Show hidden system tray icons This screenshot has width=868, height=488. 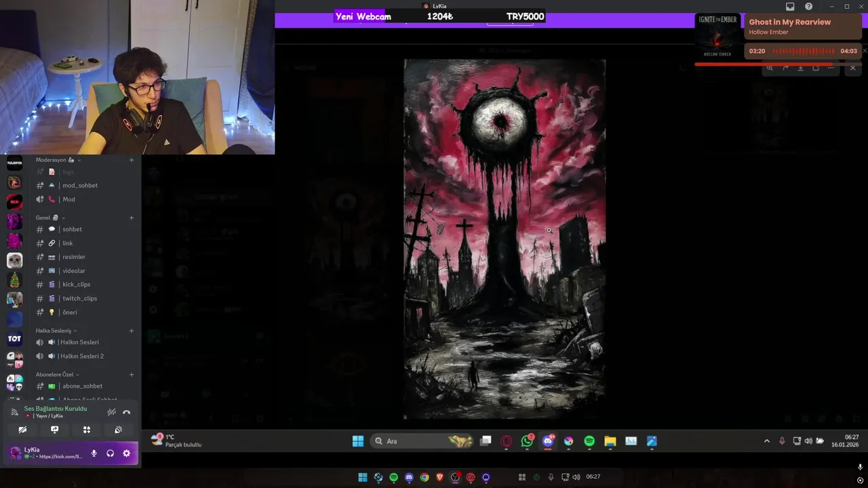coord(767,441)
